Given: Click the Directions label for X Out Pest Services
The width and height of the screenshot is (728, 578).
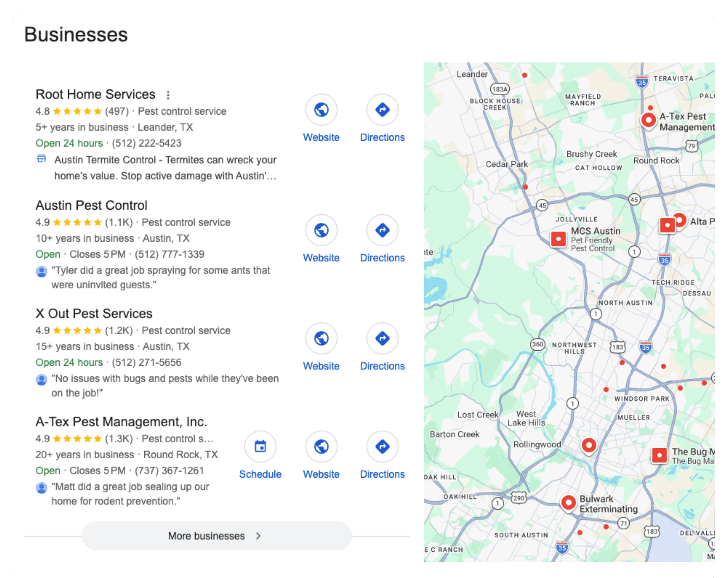Looking at the screenshot, I should 382,366.
